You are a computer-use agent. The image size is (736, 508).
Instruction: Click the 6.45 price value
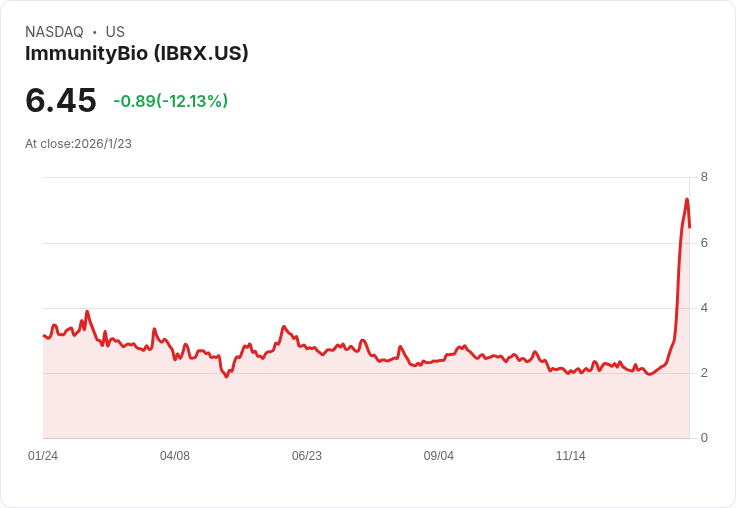(x=61, y=100)
